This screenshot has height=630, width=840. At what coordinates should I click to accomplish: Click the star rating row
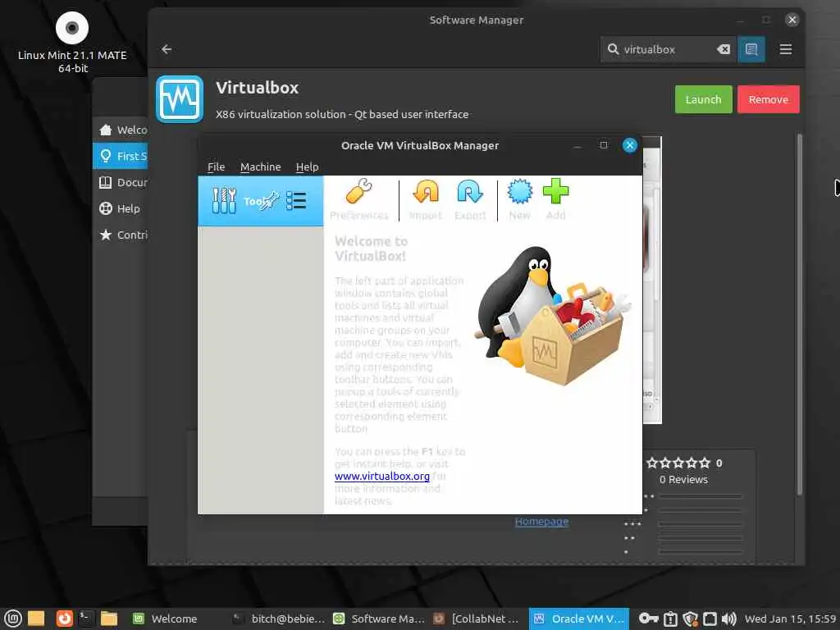coord(678,463)
